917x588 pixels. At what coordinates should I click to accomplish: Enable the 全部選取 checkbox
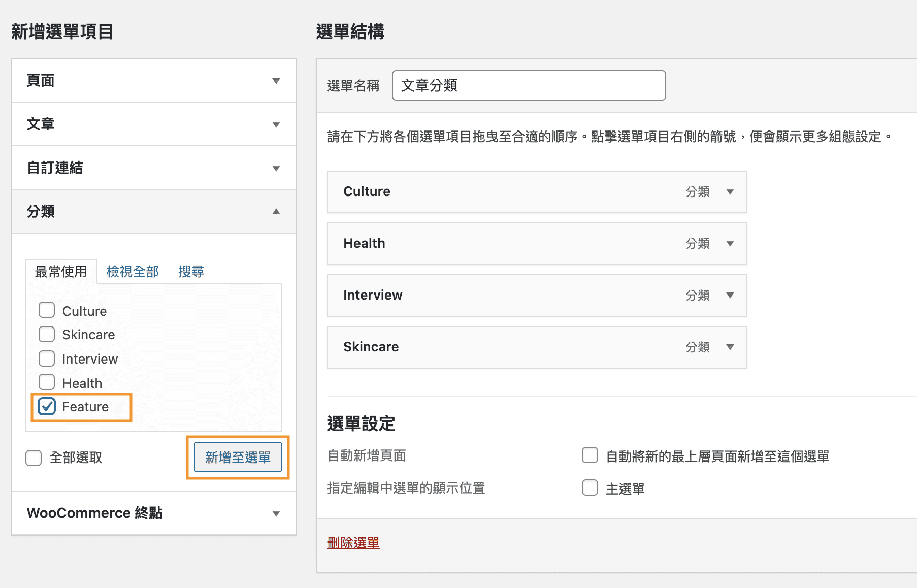[x=34, y=458]
